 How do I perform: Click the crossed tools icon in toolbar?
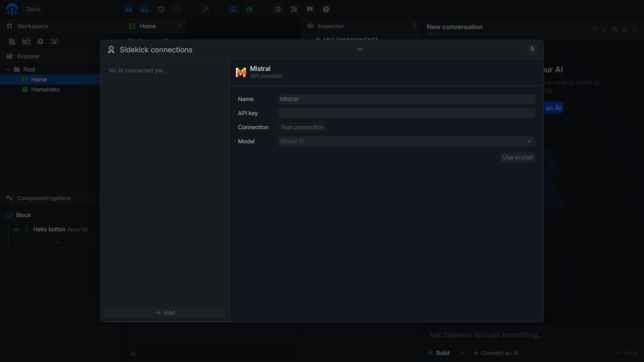pos(294,9)
